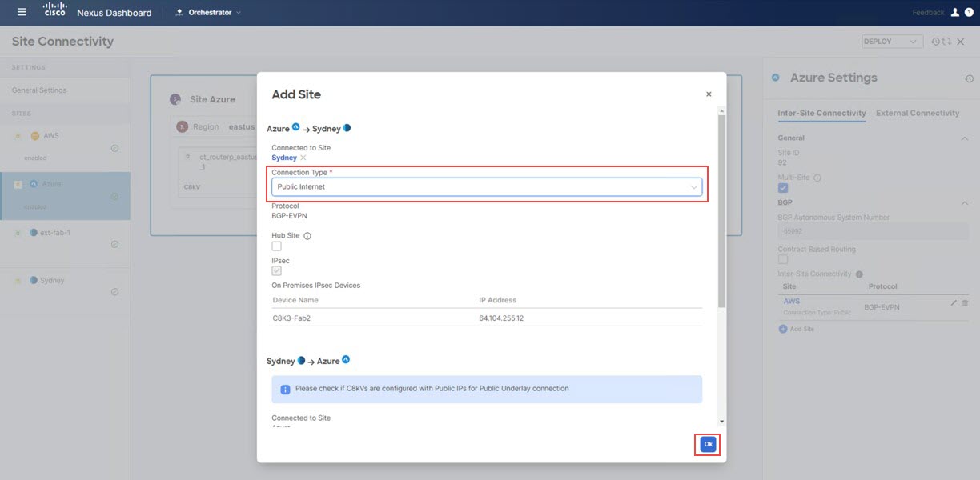Show the Inter-Site Connectivity info tooltip
Image resolution: width=980 pixels, height=480 pixels.
[x=859, y=274]
